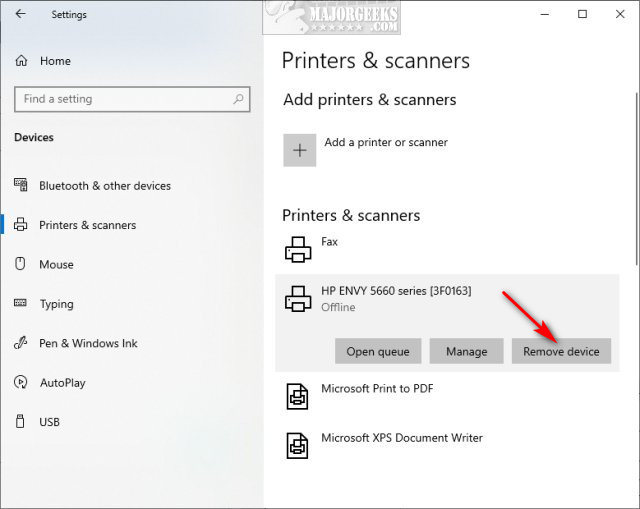Select Microsoft Print to PDF icon
Image resolution: width=640 pixels, height=509 pixels.
(x=298, y=395)
